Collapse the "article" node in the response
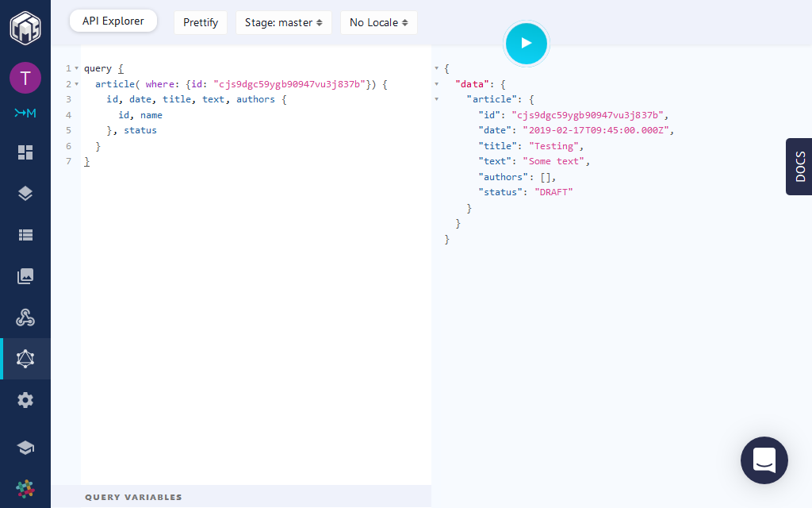Image resolution: width=812 pixels, height=508 pixels. coord(436,99)
